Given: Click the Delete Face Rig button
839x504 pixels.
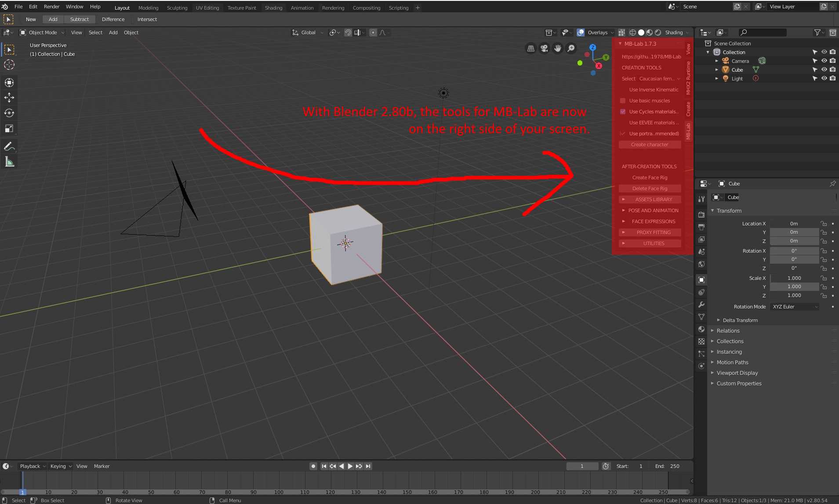Looking at the screenshot, I should tap(650, 188).
